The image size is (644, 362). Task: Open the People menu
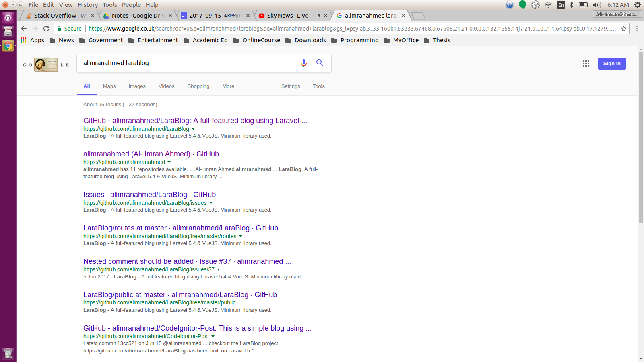pos(132,5)
